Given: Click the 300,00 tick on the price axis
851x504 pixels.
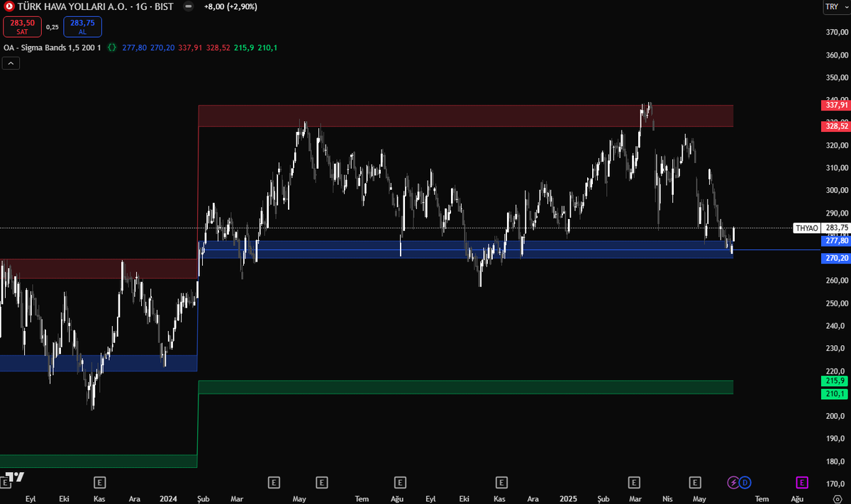Looking at the screenshot, I should tap(838, 191).
